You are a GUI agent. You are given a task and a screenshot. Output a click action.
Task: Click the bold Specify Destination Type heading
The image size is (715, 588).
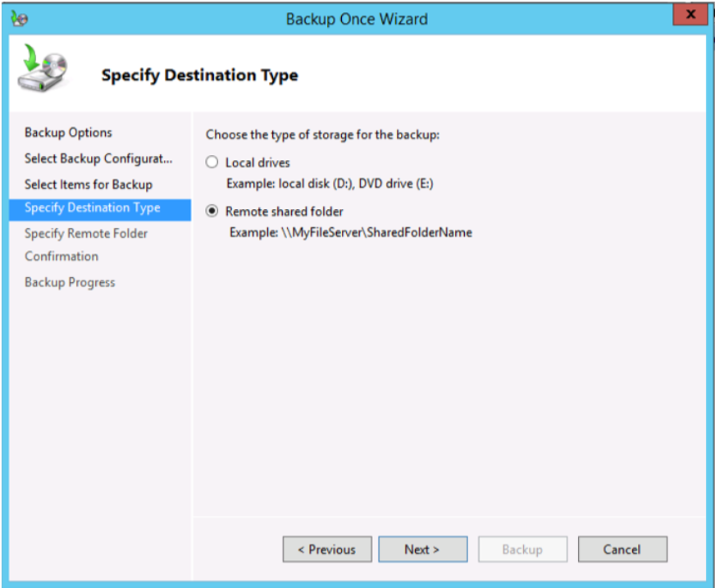[199, 76]
